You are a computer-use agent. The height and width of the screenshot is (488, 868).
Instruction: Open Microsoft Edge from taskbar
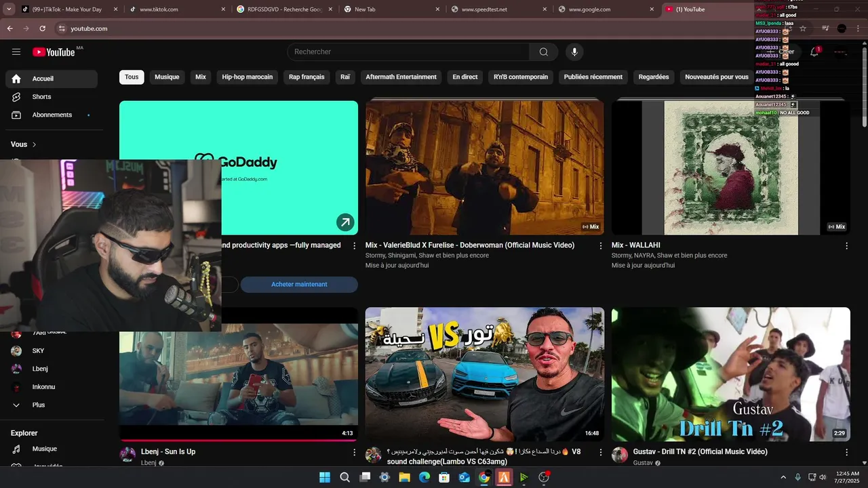(425, 477)
